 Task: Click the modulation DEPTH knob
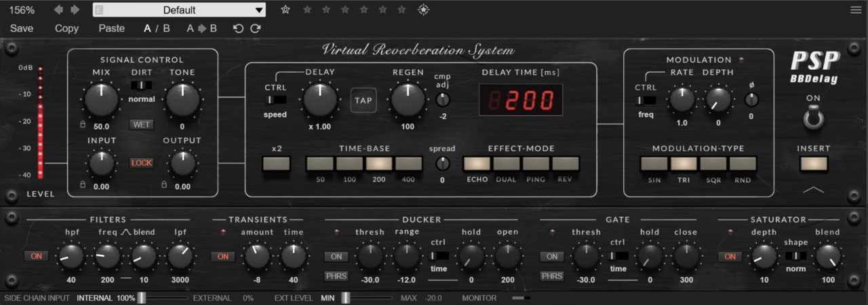point(718,100)
